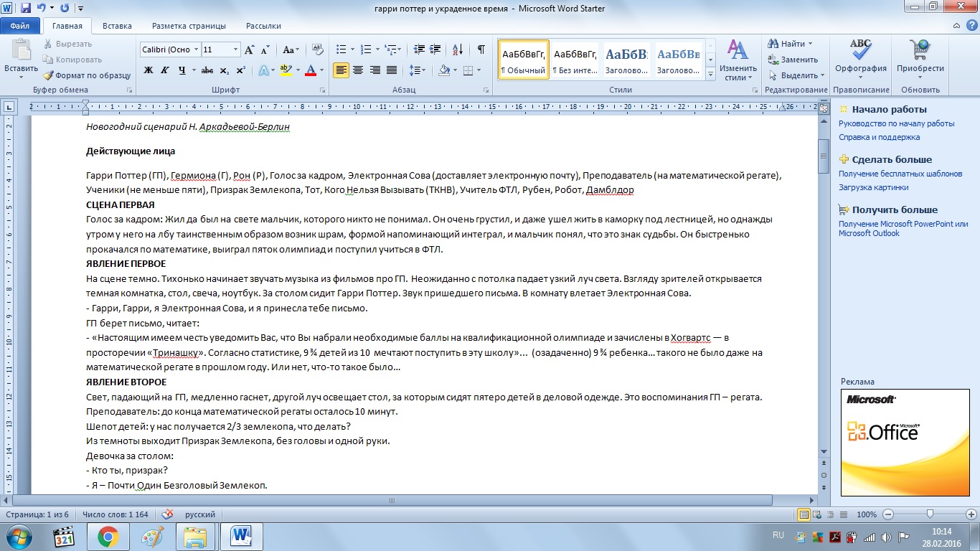
Task: Activate the Format Painter (Формат по образцу)
Action: [x=86, y=75]
